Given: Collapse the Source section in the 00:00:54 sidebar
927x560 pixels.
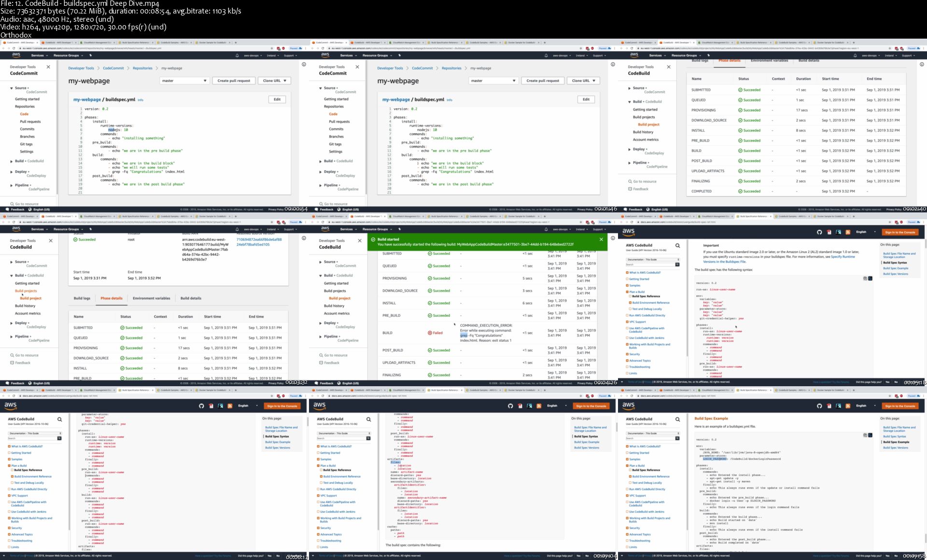Looking at the screenshot, I should coord(12,88).
